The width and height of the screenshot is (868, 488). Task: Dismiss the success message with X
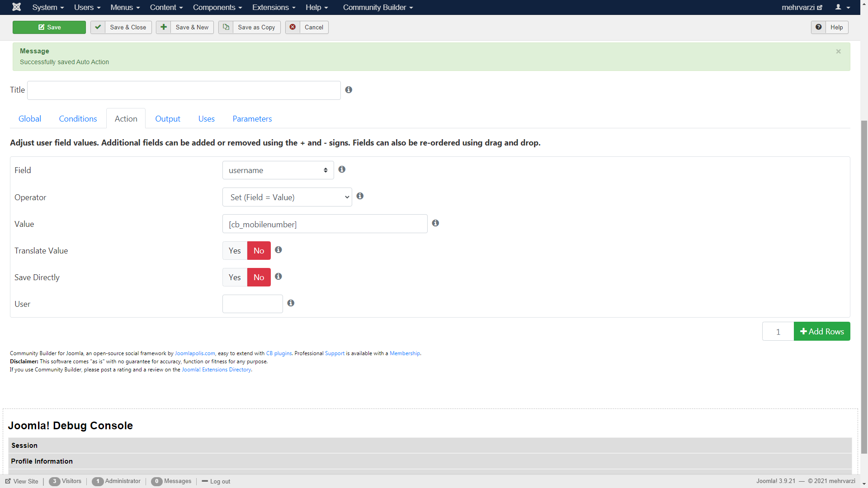[838, 52]
